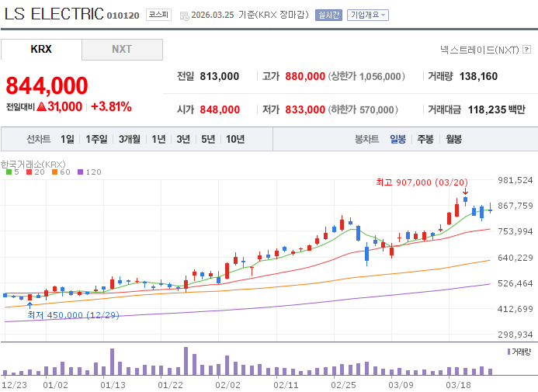Click the 하한가 570,000 text
Image resolution: width=538 pixels, height=392 pixels.
click(363, 109)
